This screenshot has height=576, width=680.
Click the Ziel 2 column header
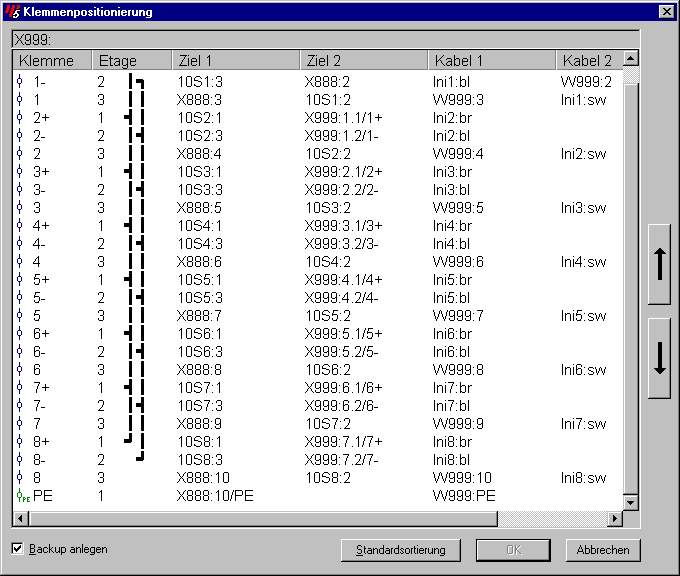click(363, 60)
